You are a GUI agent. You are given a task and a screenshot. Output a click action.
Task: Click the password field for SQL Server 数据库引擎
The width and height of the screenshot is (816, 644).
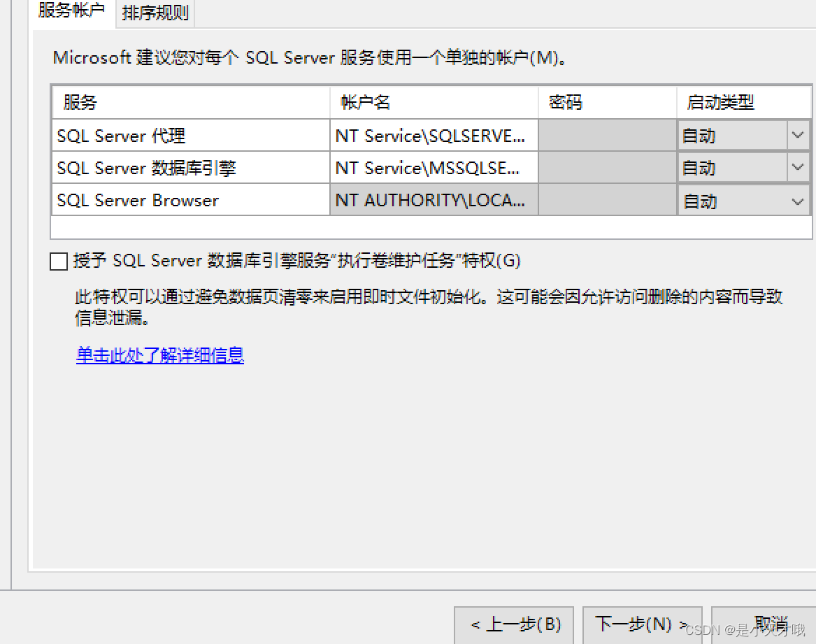pyautogui.click(x=606, y=167)
